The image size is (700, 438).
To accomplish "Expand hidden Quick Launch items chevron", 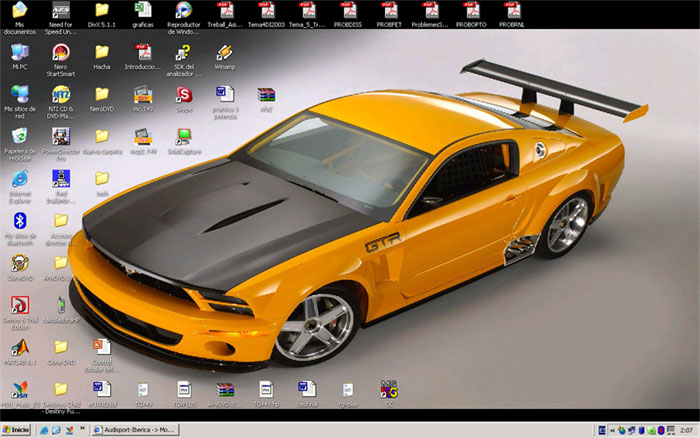I will click(83, 429).
